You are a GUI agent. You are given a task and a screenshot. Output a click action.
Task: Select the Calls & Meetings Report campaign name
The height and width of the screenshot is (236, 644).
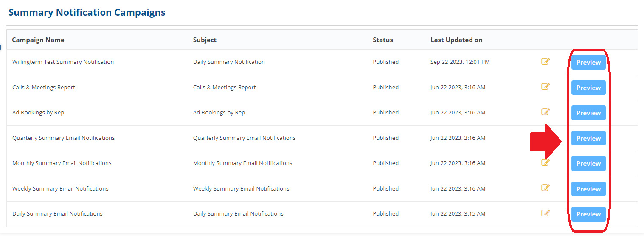point(44,87)
